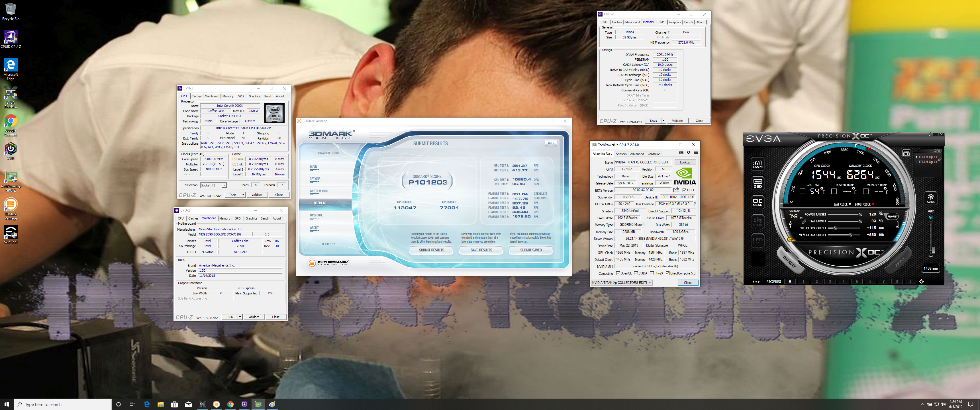Click the Windows Start button
This screenshot has height=410, width=980.
(7, 404)
